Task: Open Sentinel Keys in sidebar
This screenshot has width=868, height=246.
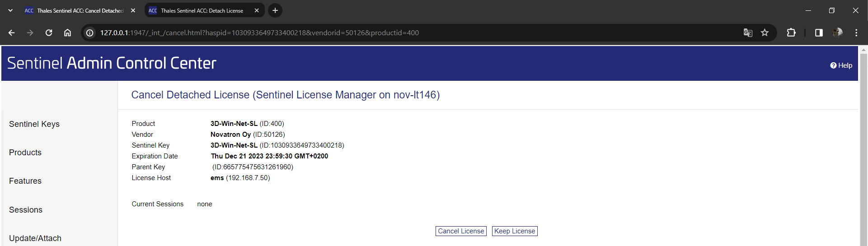Action: [x=34, y=124]
